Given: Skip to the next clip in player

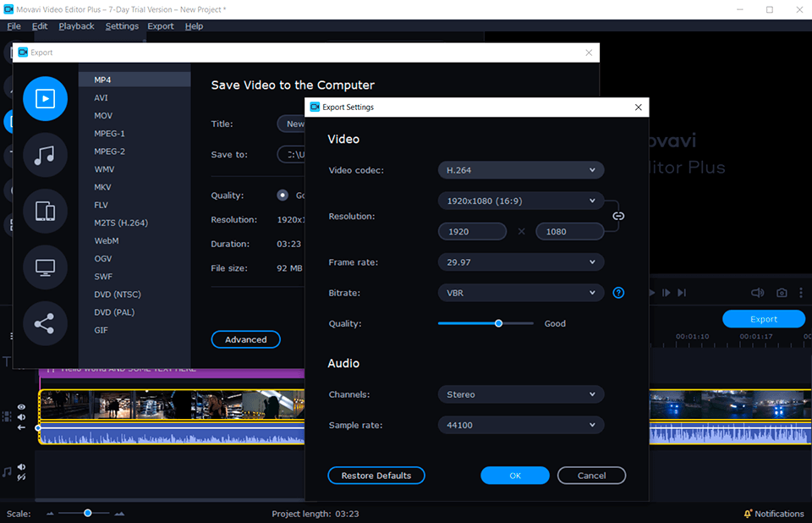Looking at the screenshot, I should (x=682, y=293).
